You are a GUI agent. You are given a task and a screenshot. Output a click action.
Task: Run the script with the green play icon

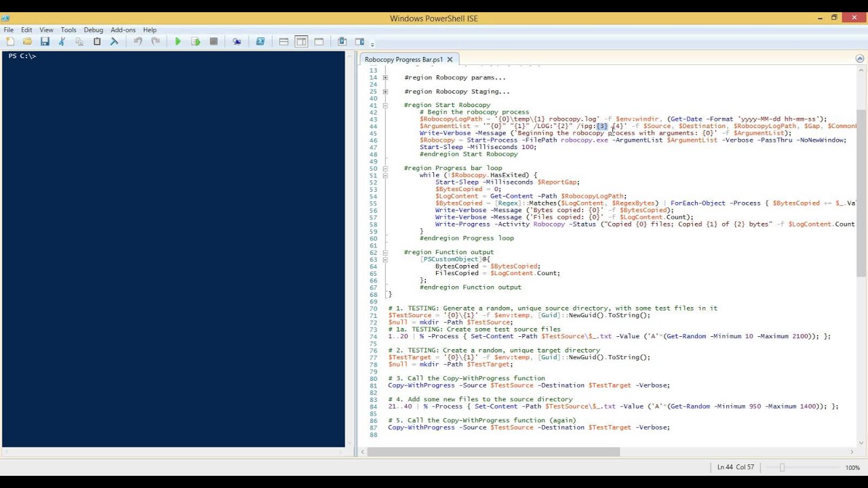(178, 41)
